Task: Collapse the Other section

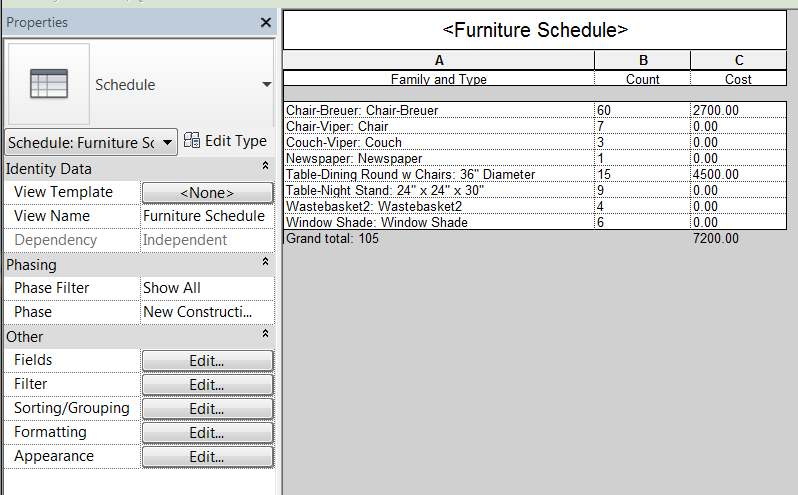Action: point(265,336)
